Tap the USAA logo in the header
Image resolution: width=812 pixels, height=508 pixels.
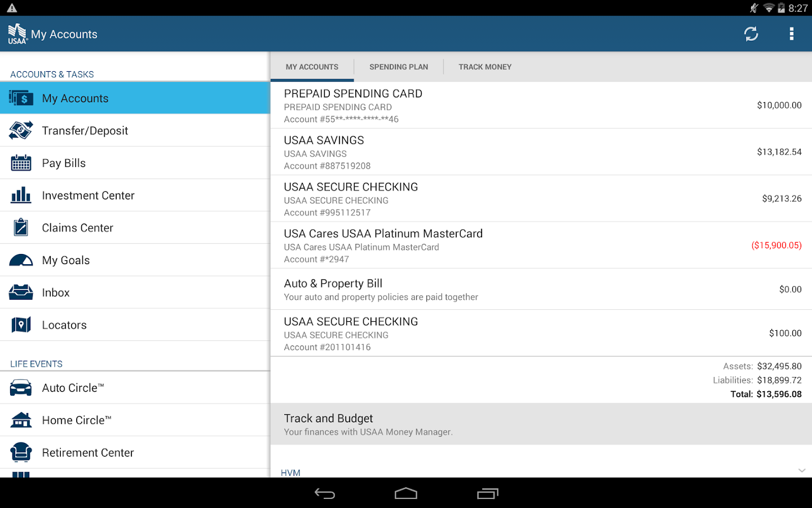click(x=17, y=34)
